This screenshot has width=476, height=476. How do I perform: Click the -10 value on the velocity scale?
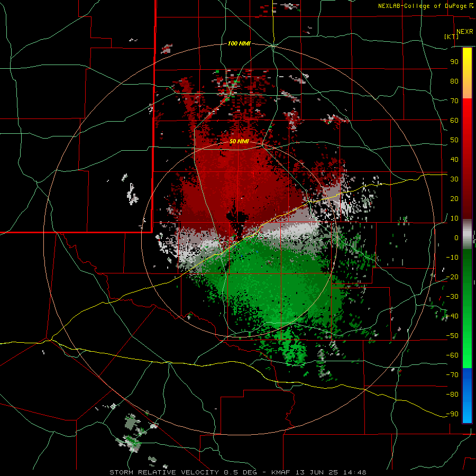point(452,258)
